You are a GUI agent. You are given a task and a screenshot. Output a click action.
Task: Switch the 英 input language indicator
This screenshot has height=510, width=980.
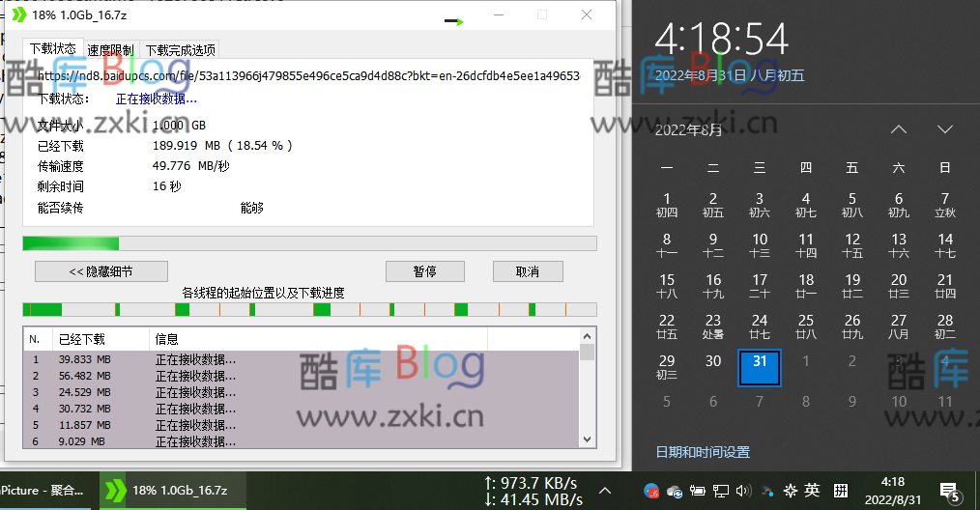[813, 490]
